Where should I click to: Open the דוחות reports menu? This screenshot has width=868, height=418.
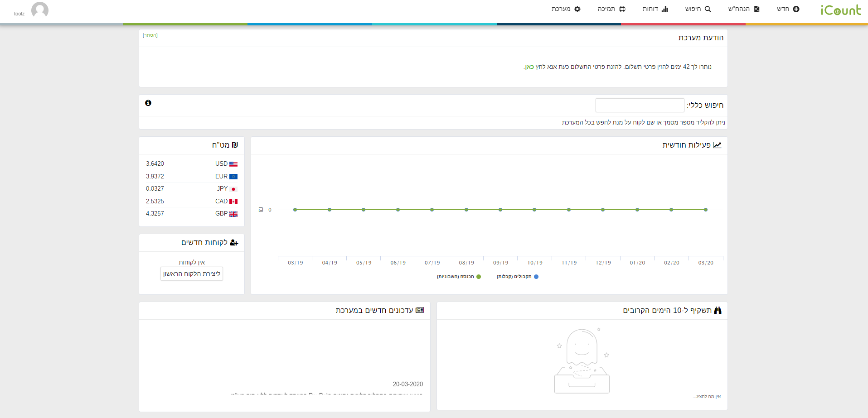tap(655, 9)
